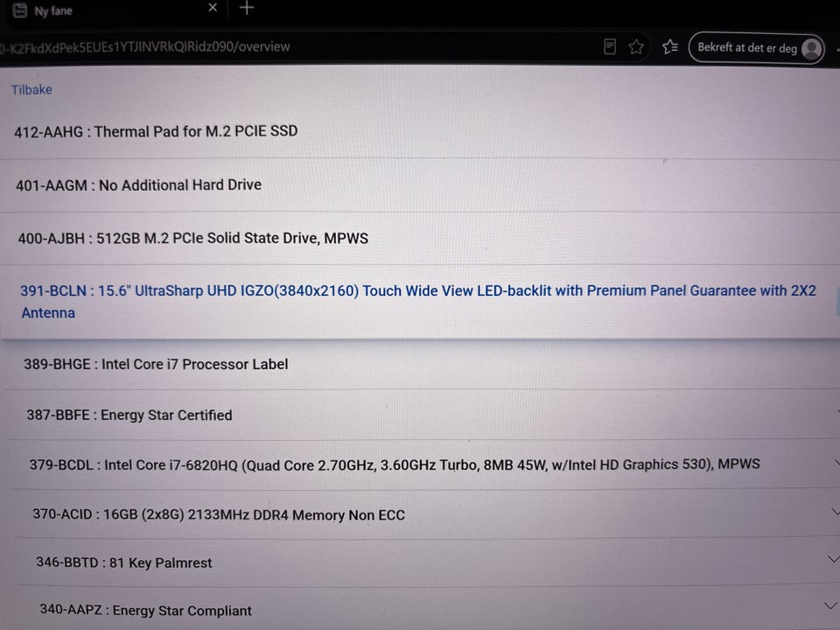This screenshot has height=630, width=840.
Task: Open a new tab with plus button
Action: [x=247, y=8]
